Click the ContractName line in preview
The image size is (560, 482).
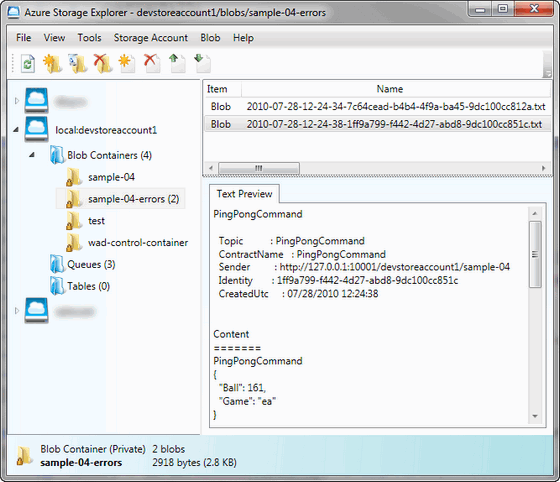[302, 254]
